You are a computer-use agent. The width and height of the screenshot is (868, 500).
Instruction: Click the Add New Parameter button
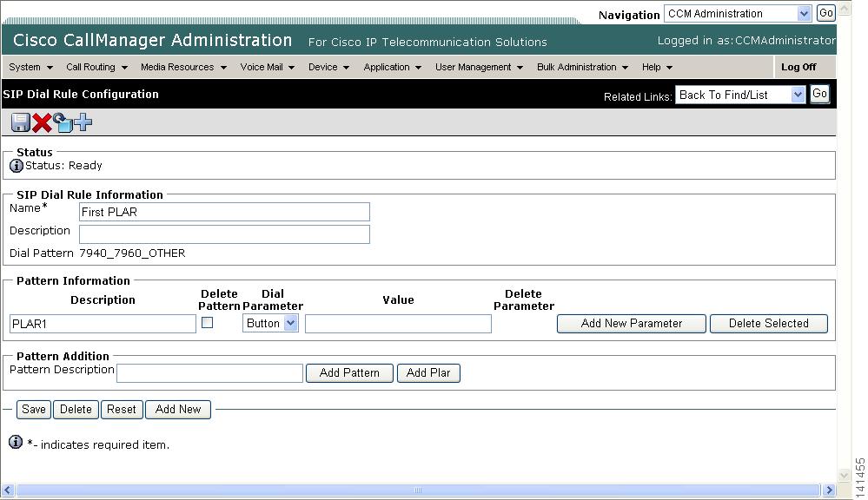point(632,324)
